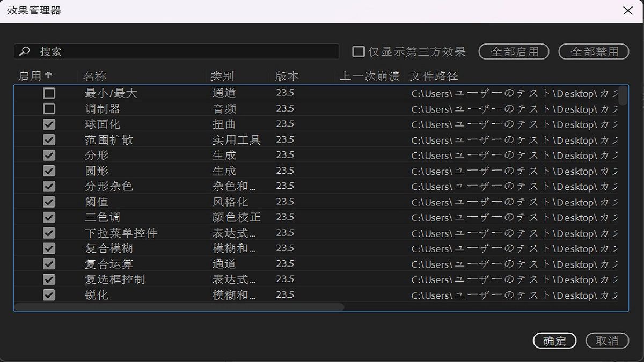The height and width of the screenshot is (362, 644).
Task: Disable the 阈值 stylize effect
Action: click(x=48, y=202)
